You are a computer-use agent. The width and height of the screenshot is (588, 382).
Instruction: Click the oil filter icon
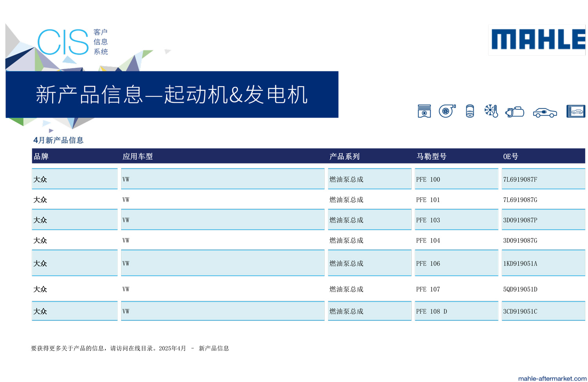(470, 111)
